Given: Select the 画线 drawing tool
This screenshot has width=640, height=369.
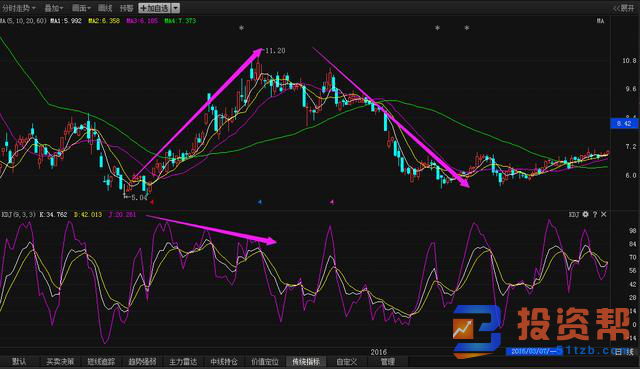Looking at the screenshot, I should tap(105, 8).
